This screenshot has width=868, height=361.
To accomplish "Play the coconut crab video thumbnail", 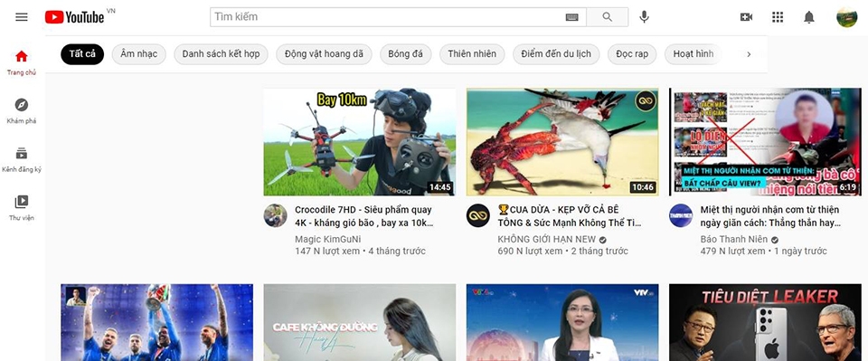I will click(x=562, y=142).
